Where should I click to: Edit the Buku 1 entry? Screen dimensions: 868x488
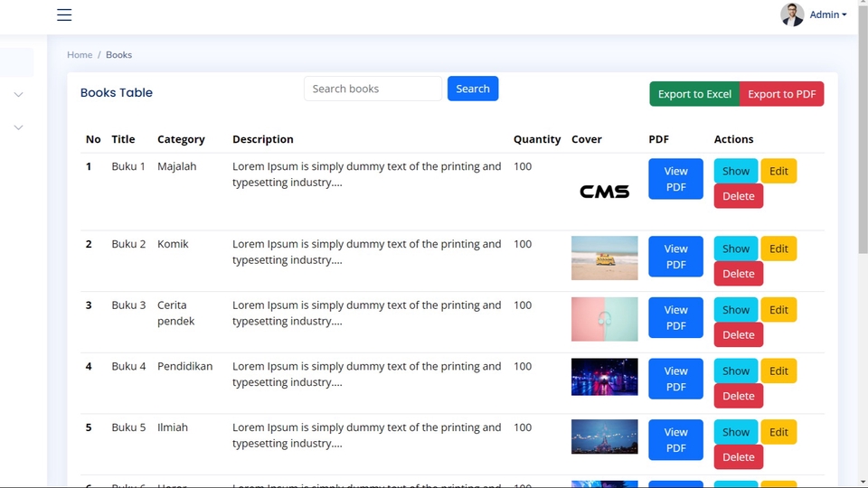[778, 171]
